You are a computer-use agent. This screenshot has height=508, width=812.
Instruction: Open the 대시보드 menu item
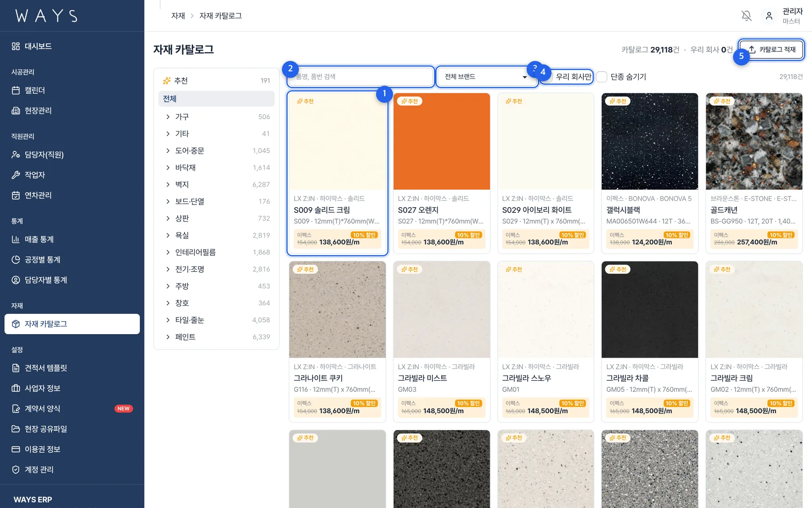click(72, 46)
